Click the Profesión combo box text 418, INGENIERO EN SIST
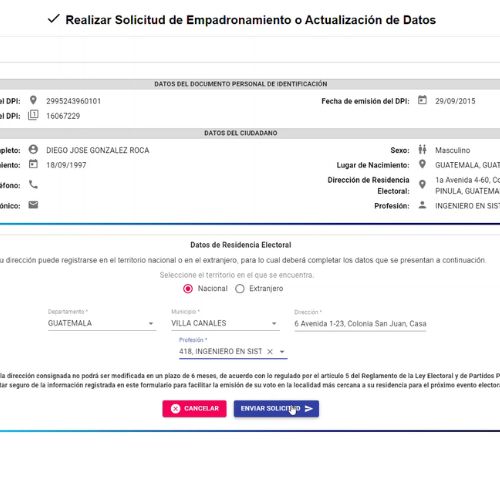Screen dimensions: 500x500 click(220, 351)
